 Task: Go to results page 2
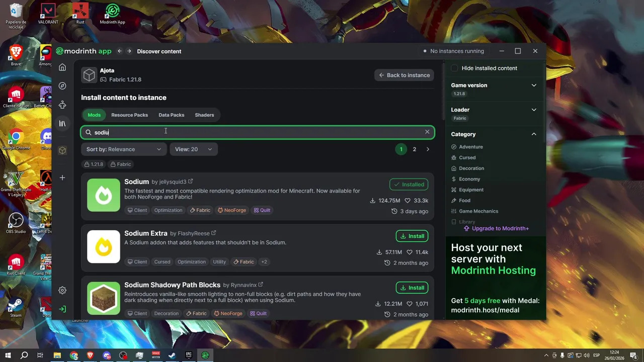[415, 149]
